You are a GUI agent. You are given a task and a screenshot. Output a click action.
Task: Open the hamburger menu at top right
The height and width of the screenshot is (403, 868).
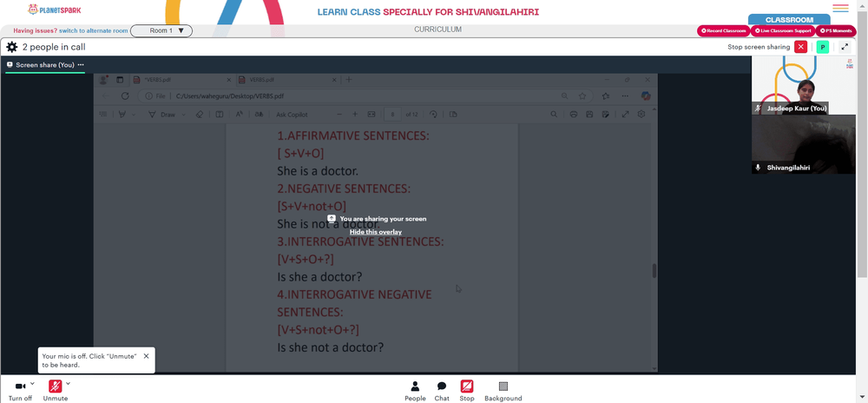point(840,9)
